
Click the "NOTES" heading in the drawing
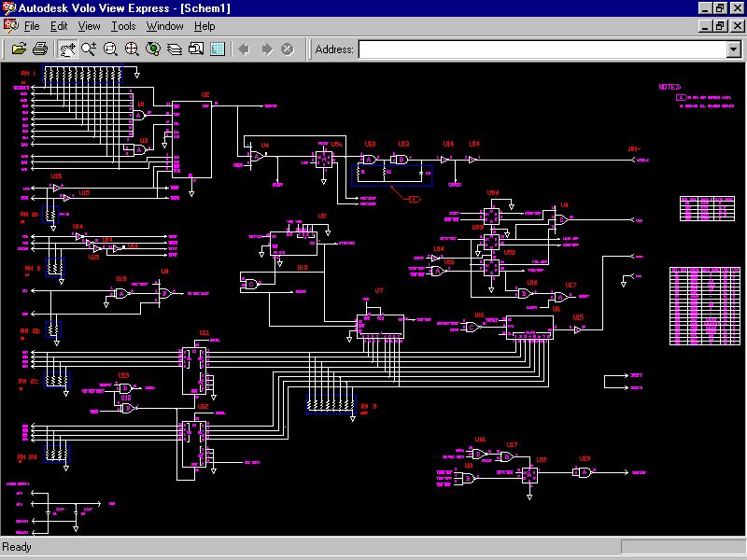[x=669, y=87]
